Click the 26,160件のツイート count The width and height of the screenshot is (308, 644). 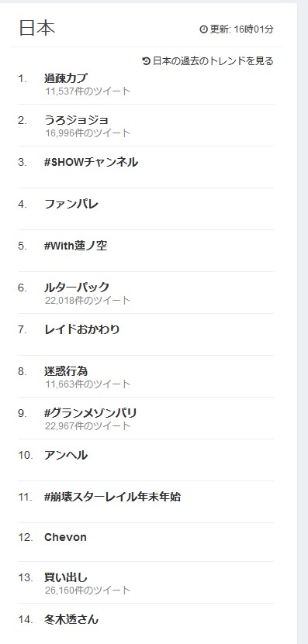point(88,591)
